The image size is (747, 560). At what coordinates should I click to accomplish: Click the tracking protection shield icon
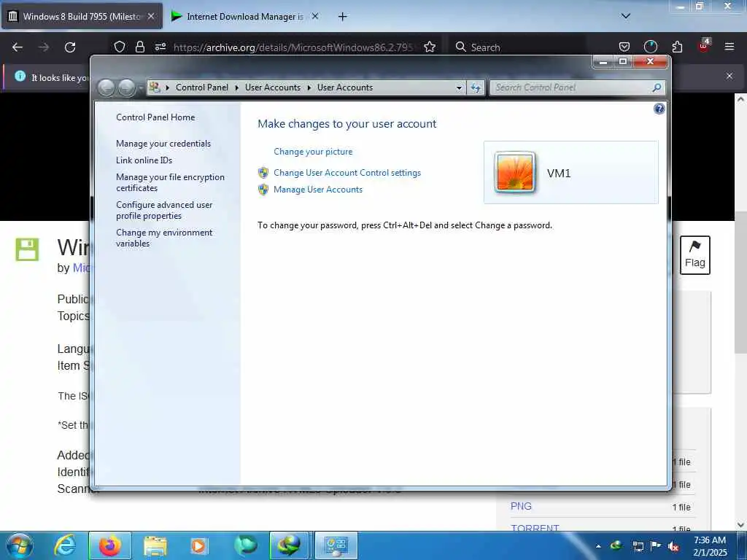[x=120, y=47]
